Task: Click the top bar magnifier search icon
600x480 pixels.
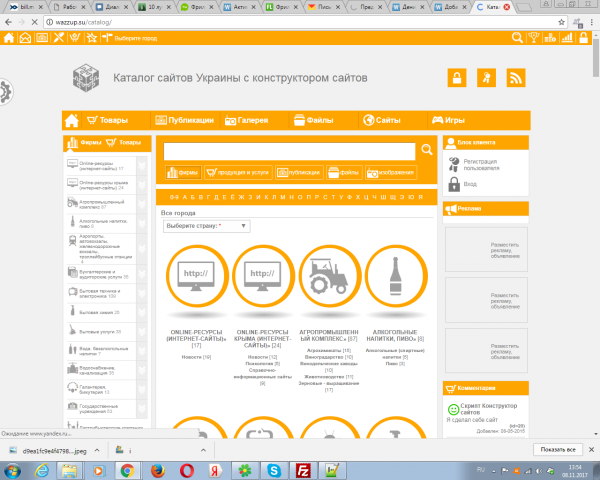Action: (x=517, y=38)
